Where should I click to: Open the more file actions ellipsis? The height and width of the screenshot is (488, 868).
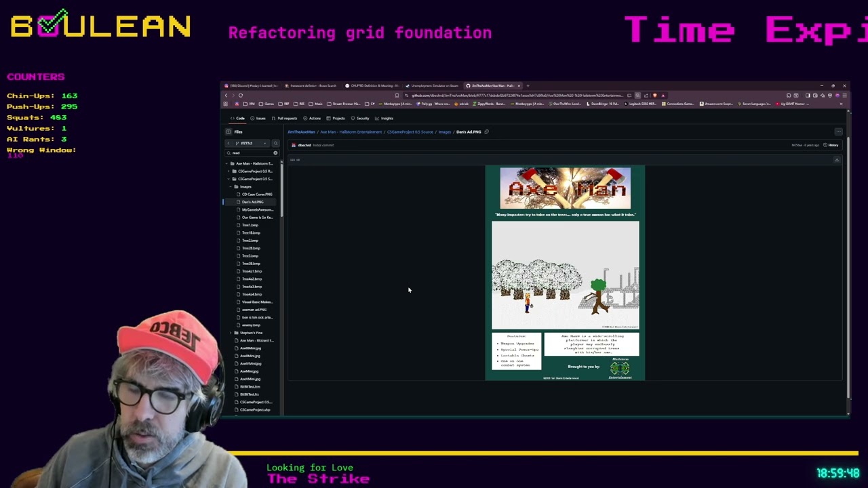click(x=838, y=131)
